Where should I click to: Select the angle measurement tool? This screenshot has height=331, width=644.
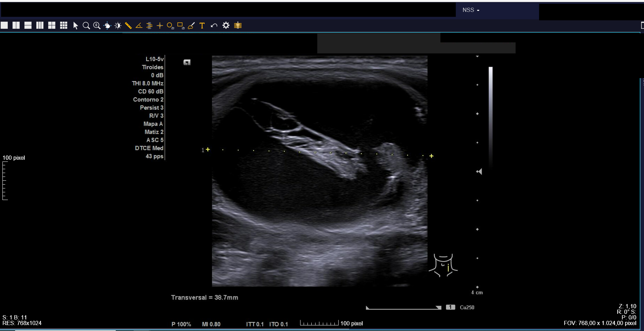(139, 26)
